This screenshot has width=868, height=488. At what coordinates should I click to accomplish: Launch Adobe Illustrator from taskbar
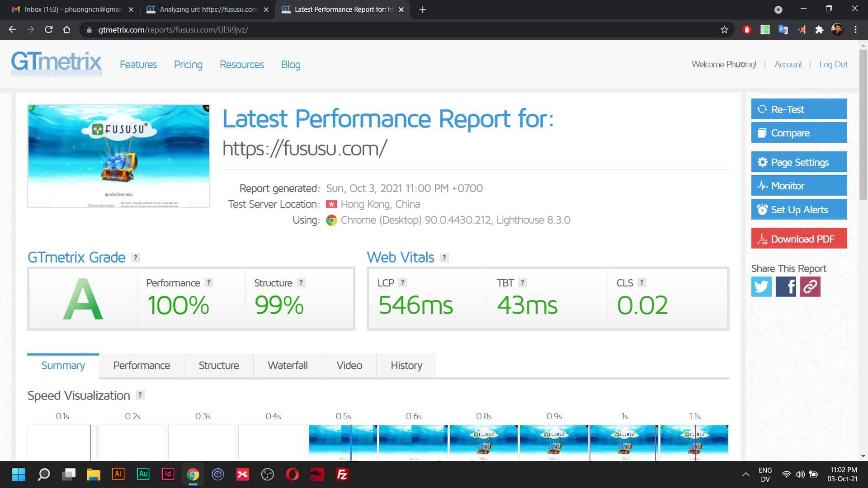118,474
